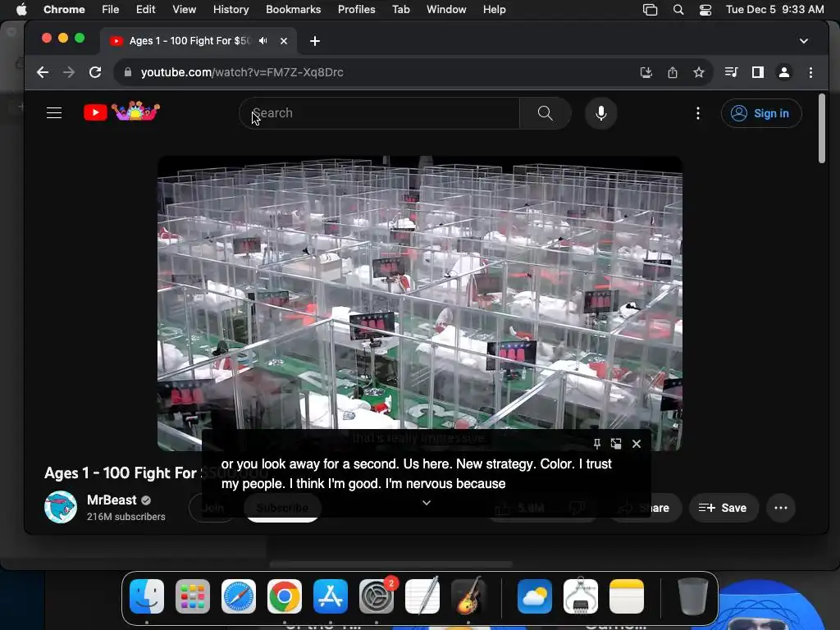Open App Store from the Dock

pos(331,596)
